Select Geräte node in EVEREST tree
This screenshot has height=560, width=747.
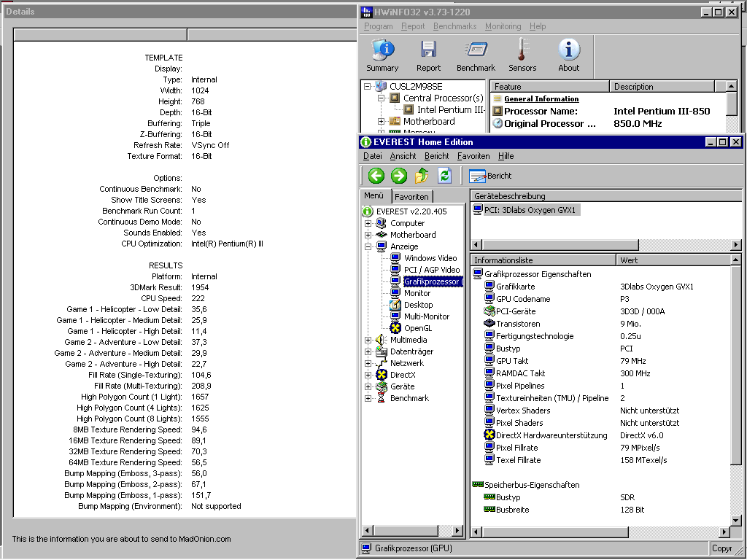coord(402,386)
